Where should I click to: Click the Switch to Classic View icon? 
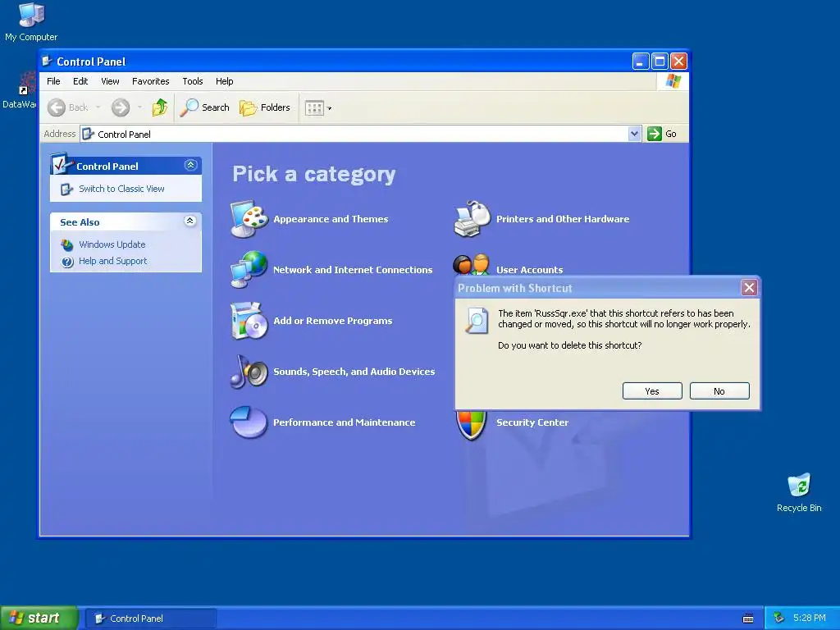coord(66,189)
